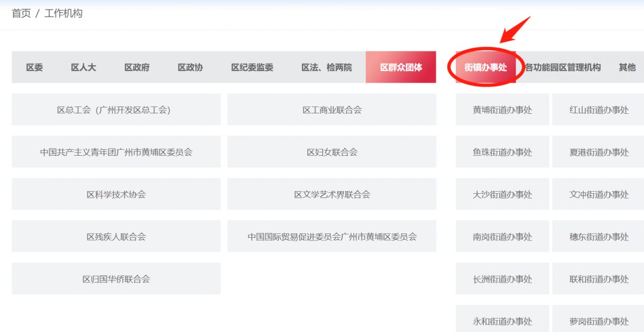Open 区残疾人联合会 entry
The image size is (644, 332).
[x=116, y=237]
